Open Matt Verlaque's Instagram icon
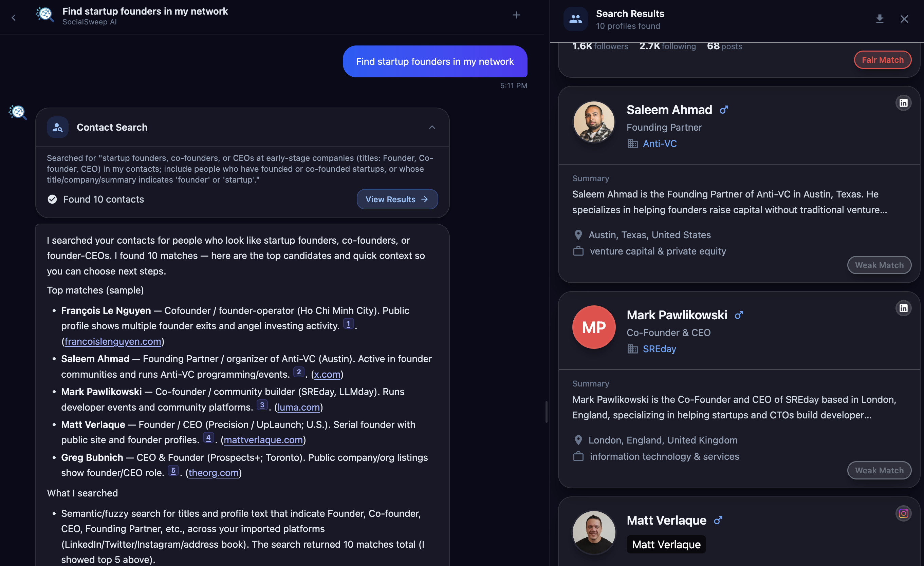 [x=903, y=513]
